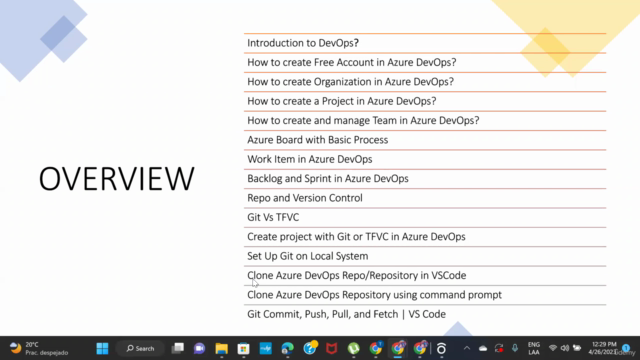Launch the Teams Chat taskbar icon
This screenshot has width=640, height=360.
[200, 348]
